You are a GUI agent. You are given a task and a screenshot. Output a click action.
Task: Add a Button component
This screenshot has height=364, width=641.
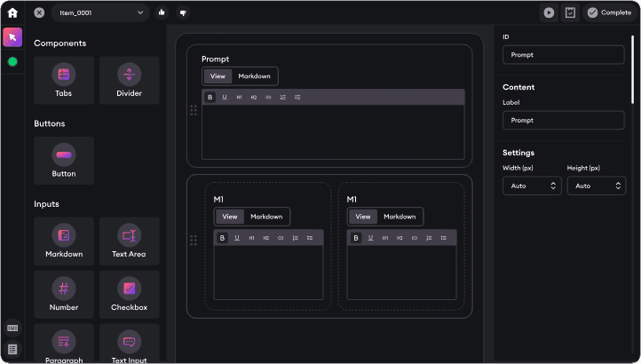click(64, 161)
